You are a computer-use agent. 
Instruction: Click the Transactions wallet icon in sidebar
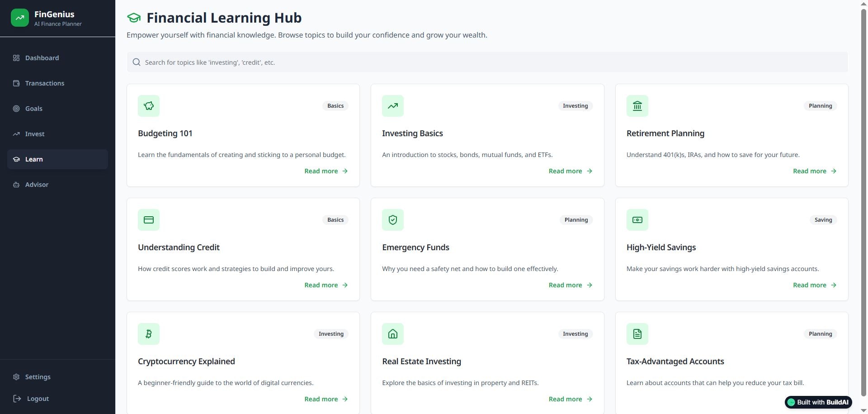pyautogui.click(x=16, y=83)
